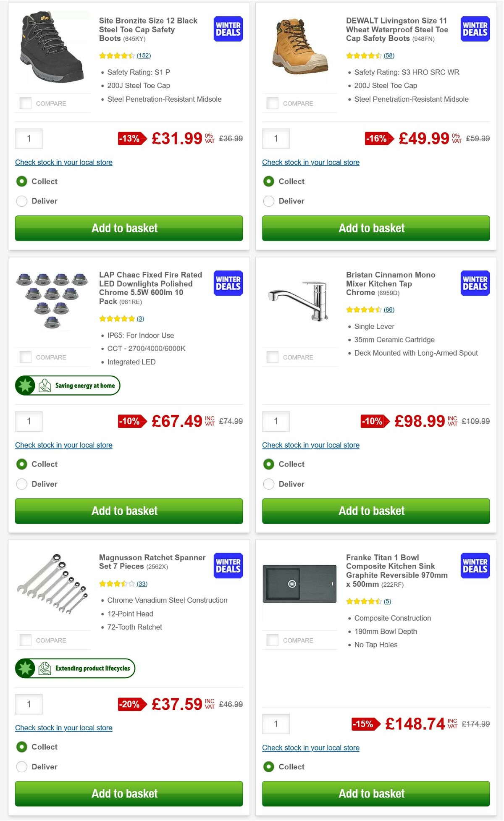Viewport: 504px width, 821px height.
Task: Select Deliver for DEWALT Livingston boots
Action: pos(268,201)
